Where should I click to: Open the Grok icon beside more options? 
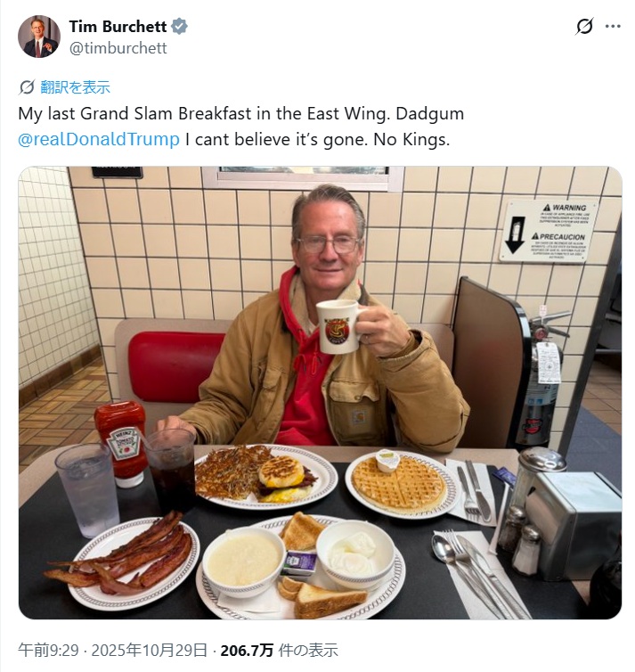tap(584, 27)
